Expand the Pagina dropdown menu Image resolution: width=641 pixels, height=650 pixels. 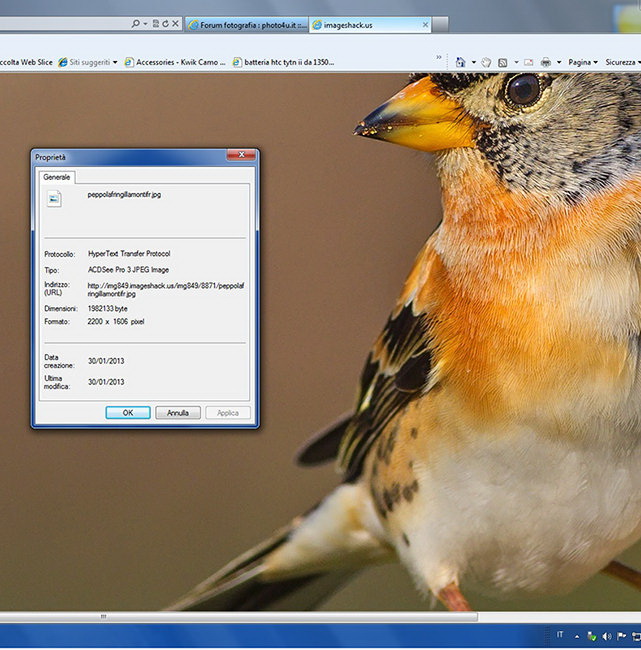tap(583, 62)
